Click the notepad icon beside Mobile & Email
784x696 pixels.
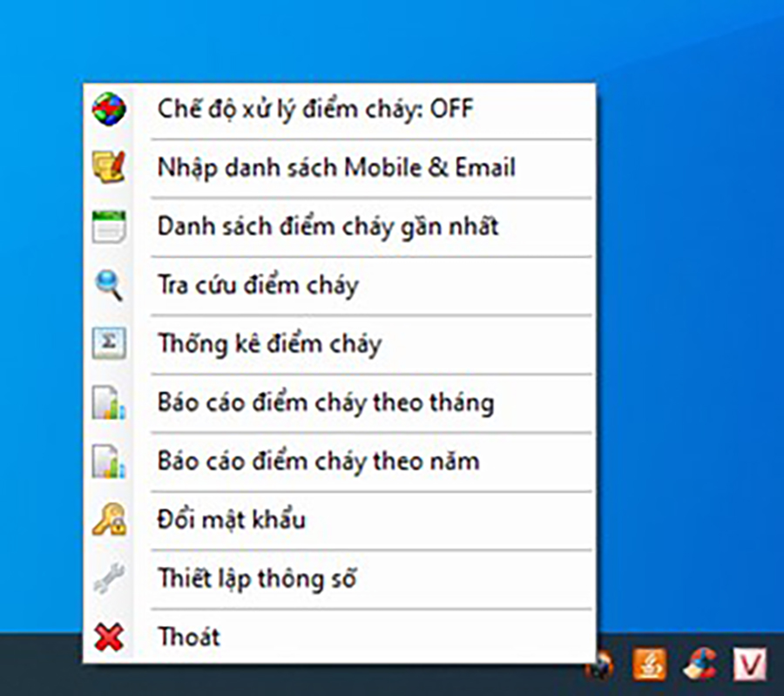[109, 167]
